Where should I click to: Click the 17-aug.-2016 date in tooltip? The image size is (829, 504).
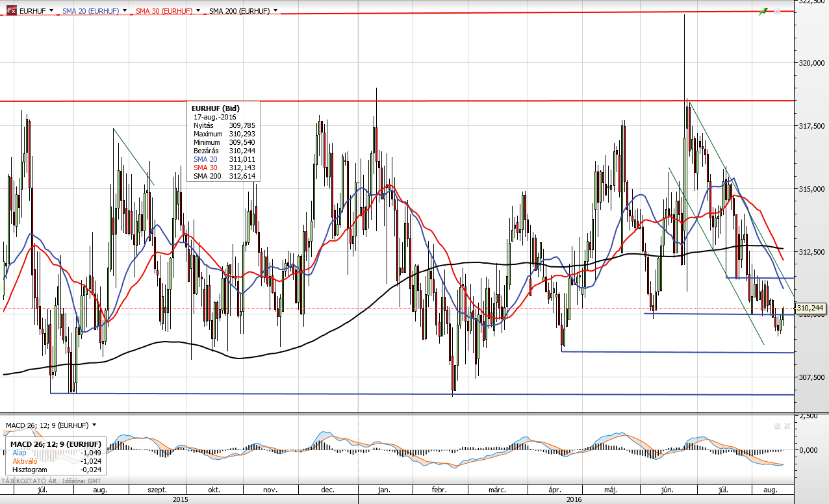[x=214, y=116]
